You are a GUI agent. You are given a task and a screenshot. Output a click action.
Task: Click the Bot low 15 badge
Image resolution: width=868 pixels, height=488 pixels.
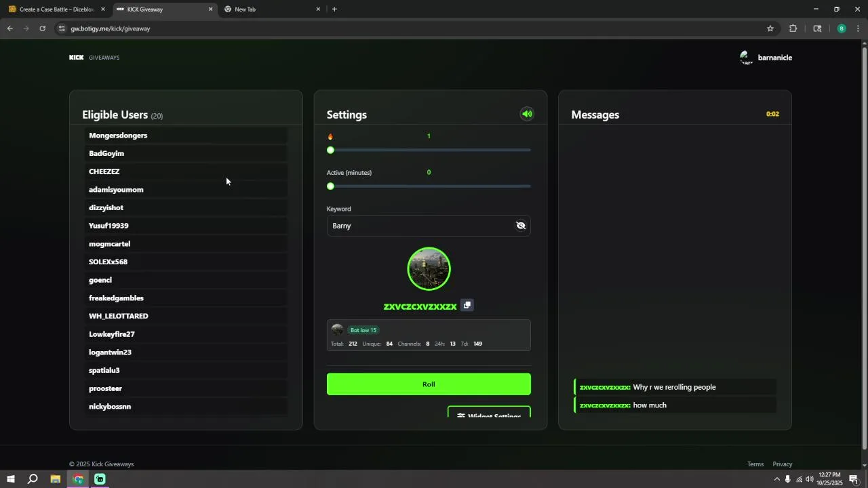pos(363,330)
